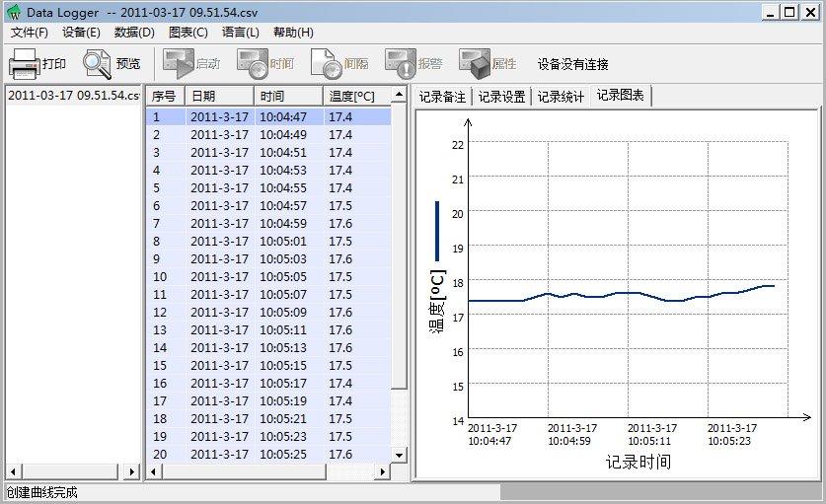Click the 温度[°C] column header

pos(357,97)
